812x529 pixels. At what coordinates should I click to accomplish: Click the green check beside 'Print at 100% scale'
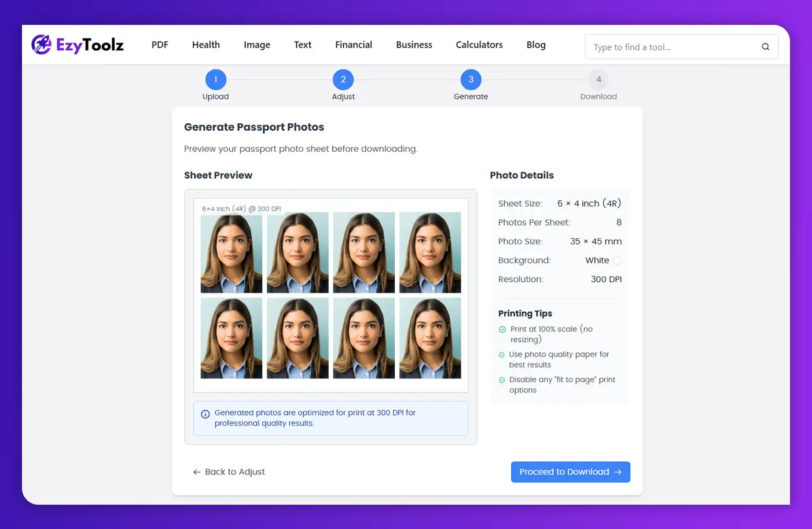pyautogui.click(x=502, y=329)
